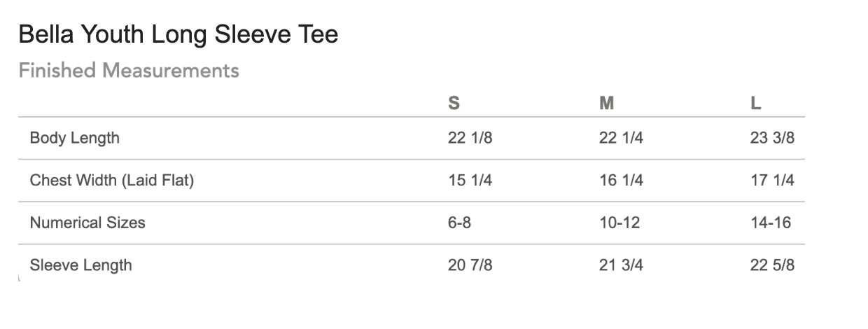
Task: Click the Body Length row label
Action: click(x=74, y=138)
